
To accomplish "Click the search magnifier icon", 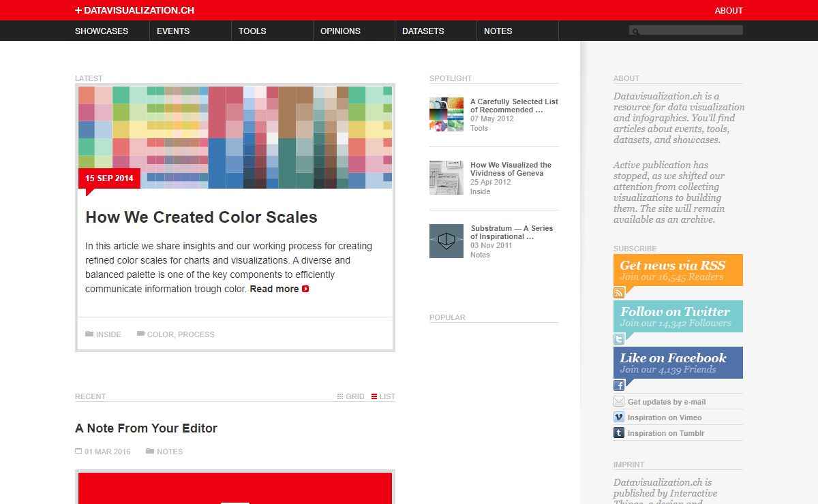I will pyautogui.click(x=635, y=31).
